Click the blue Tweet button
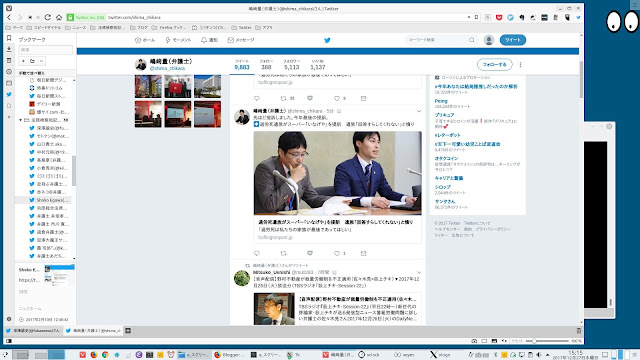The height and width of the screenshot is (360, 640). pyautogui.click(x=513, y=40)
